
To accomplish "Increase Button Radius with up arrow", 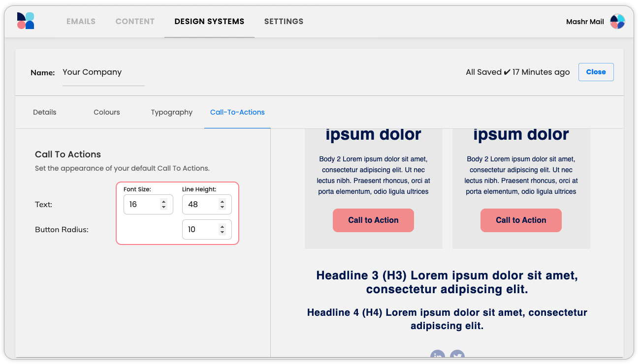I will point(222,227).
